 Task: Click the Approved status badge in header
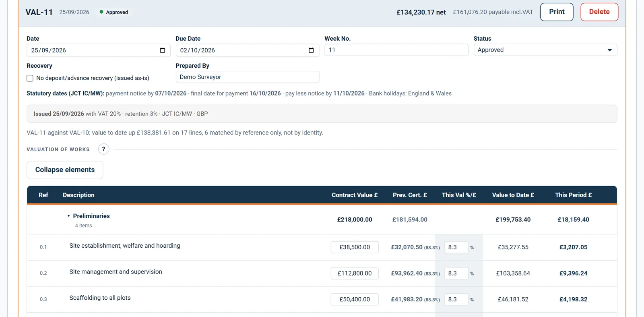pyautogui.click(x=114, y=12)
